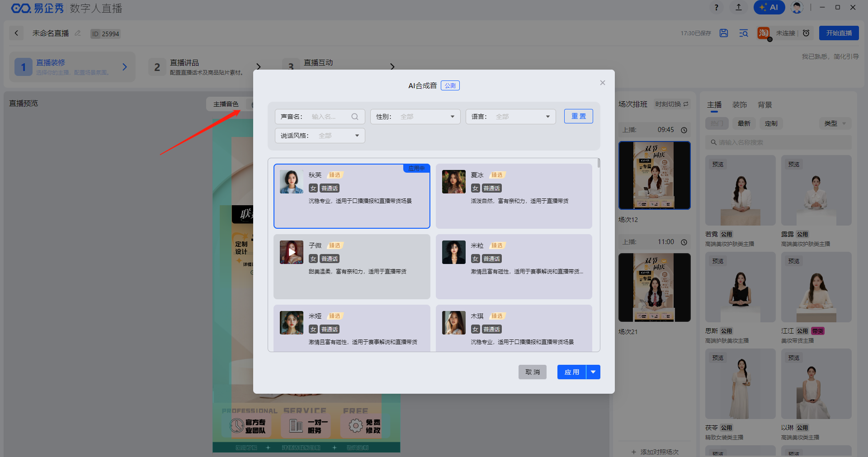Viewport: 868px width, 457px height.
Task: Click the search icon in 声音名 field
Action: point(355,117)
